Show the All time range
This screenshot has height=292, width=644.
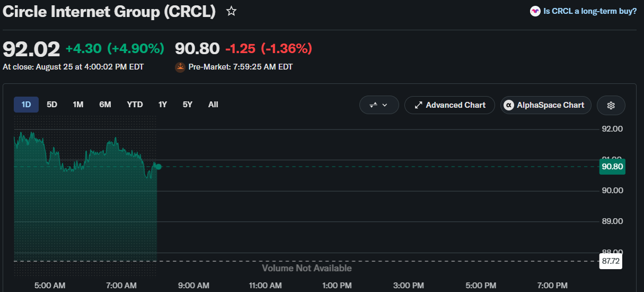point(213,105)
